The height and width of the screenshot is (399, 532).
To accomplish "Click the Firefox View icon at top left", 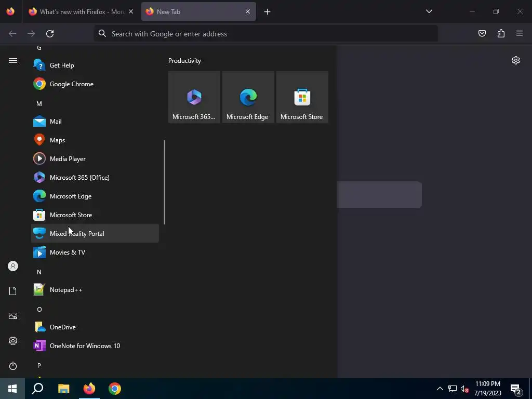I will coord(10,11).
